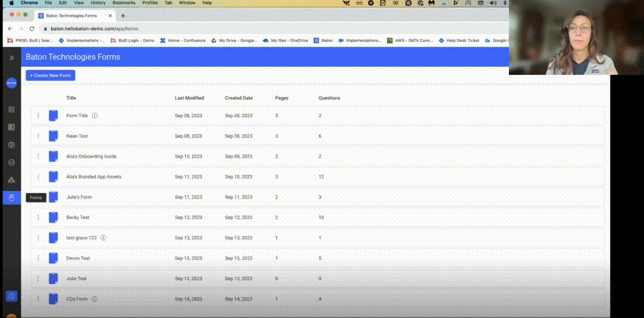This screenshot has width=644, height=318.
Task: Click the browser back arrow
Action: click(x=10, y=29)
